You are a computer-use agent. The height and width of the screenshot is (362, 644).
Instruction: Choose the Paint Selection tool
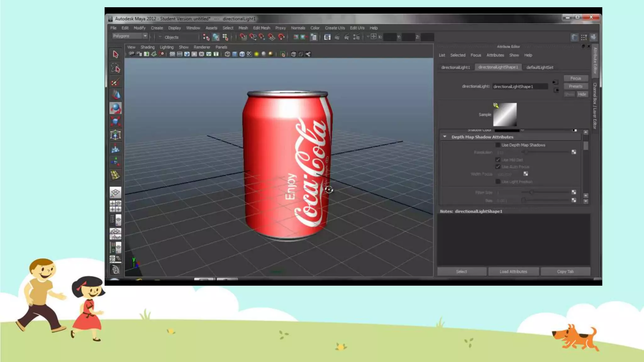[x=115, y=82]
